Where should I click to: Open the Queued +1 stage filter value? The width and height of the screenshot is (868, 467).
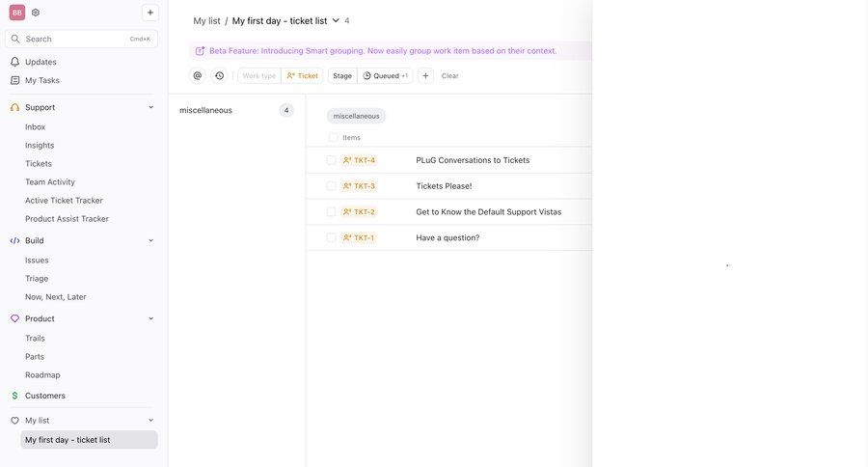point(385,76)
